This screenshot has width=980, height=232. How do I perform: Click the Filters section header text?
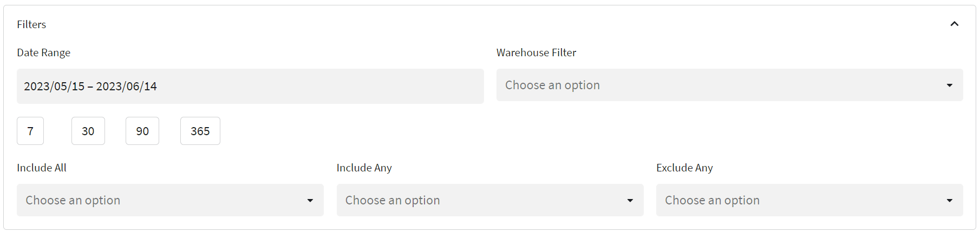[x=31, y=24]
